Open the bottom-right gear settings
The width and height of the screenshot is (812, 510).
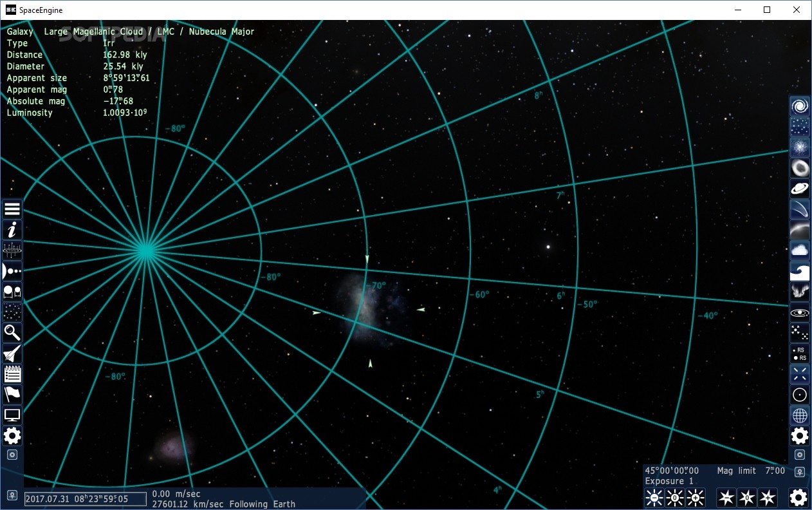coord(798,497)
